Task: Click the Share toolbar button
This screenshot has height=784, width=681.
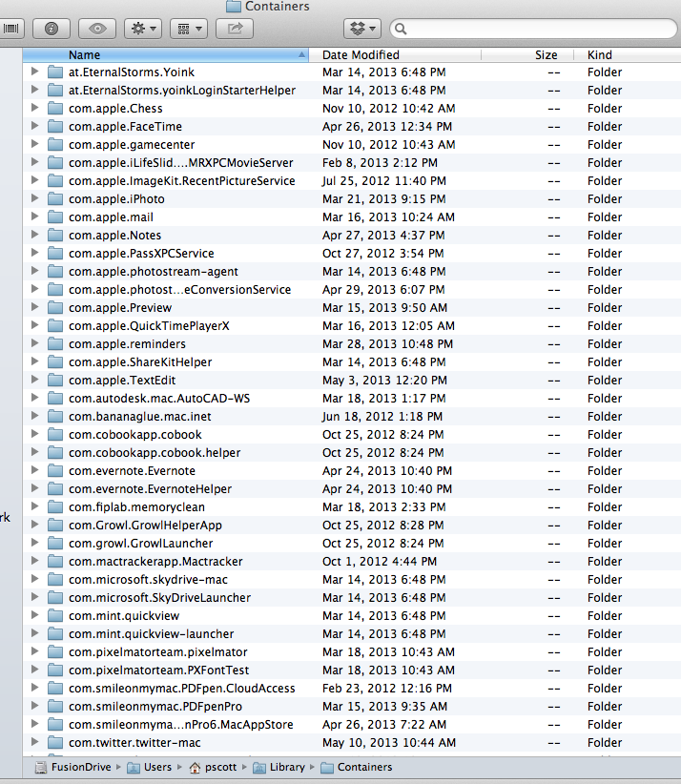Action: click(x=235, y=29)
